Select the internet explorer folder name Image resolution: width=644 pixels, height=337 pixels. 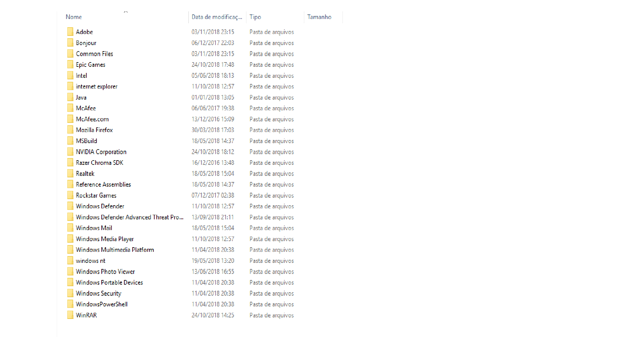(97, 86)
